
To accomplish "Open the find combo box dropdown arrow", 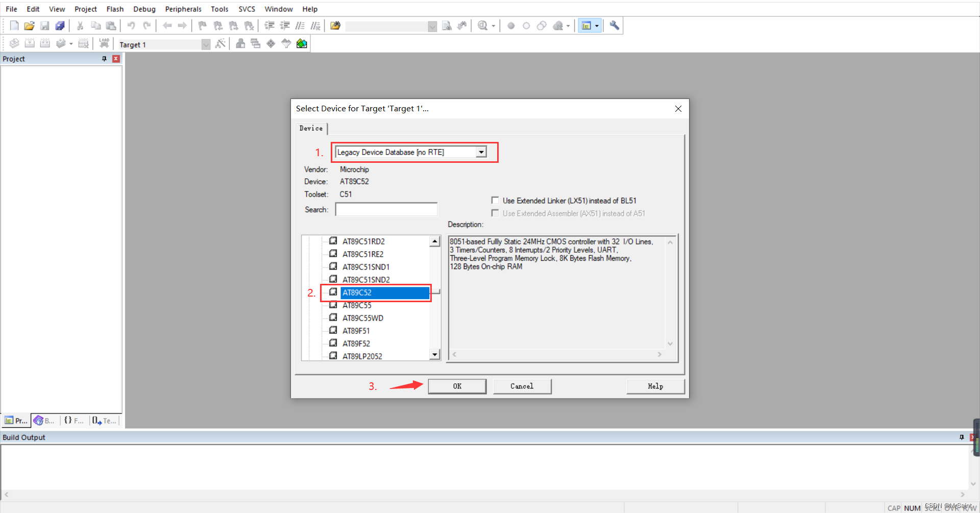I will (x=432, y=26).
